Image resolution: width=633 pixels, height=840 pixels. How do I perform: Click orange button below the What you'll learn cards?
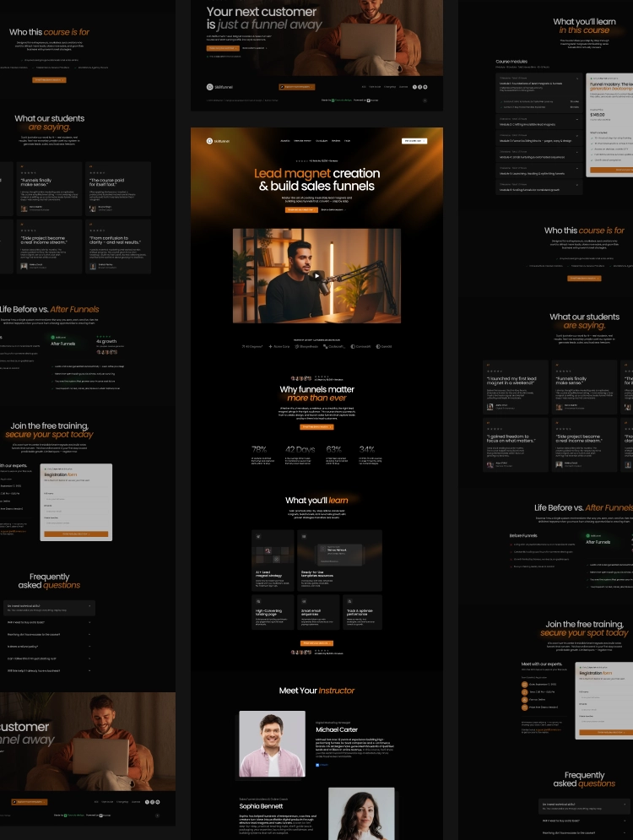tap(316, 642)
